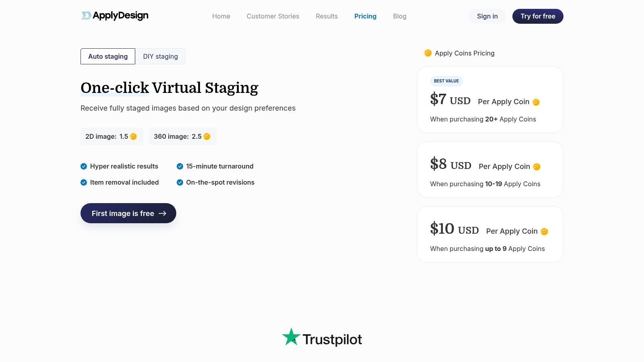Select the Auto staging tab
The image size is (644, 362).
coord(108,56)
